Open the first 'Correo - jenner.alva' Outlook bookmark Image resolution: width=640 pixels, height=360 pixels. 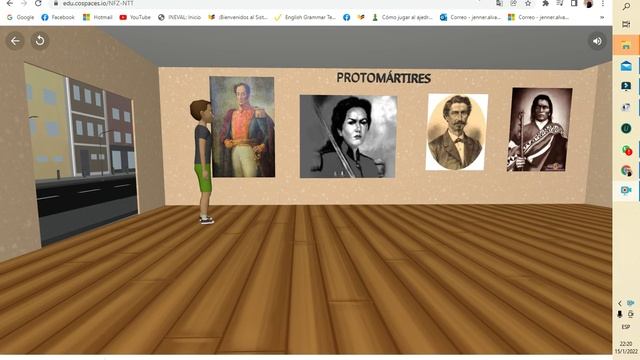[x=470, y=17]
